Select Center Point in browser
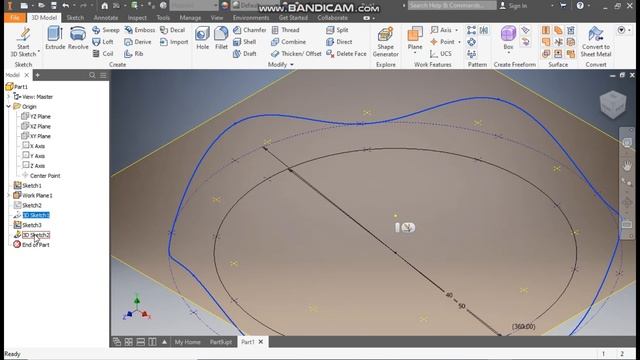Image resolution: width=640 pixels, height=360 pixels. [x=45, y=176]
